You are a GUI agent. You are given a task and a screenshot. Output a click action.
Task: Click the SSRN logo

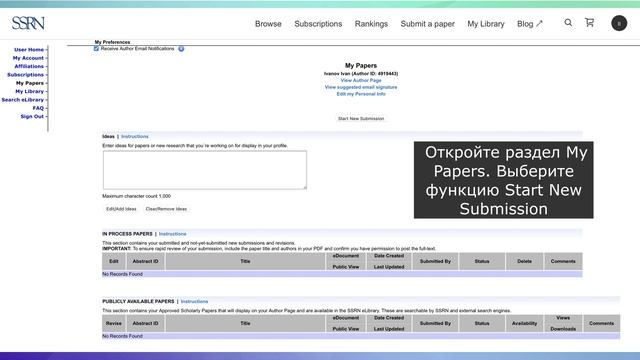point(28,23)
